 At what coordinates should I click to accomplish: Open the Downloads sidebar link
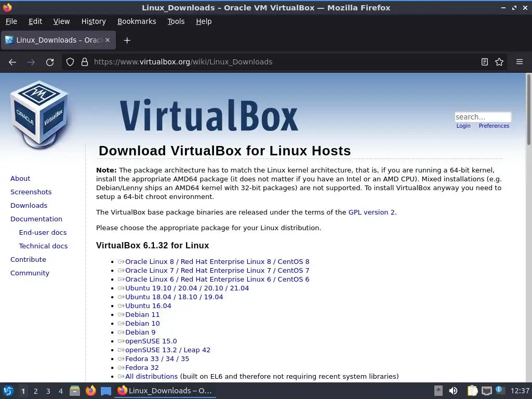[x=29, y=206]
